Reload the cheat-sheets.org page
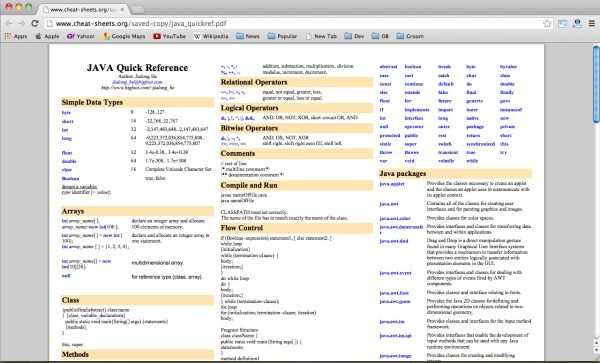This screenshot has width=600, height=363. coord(35,23)
